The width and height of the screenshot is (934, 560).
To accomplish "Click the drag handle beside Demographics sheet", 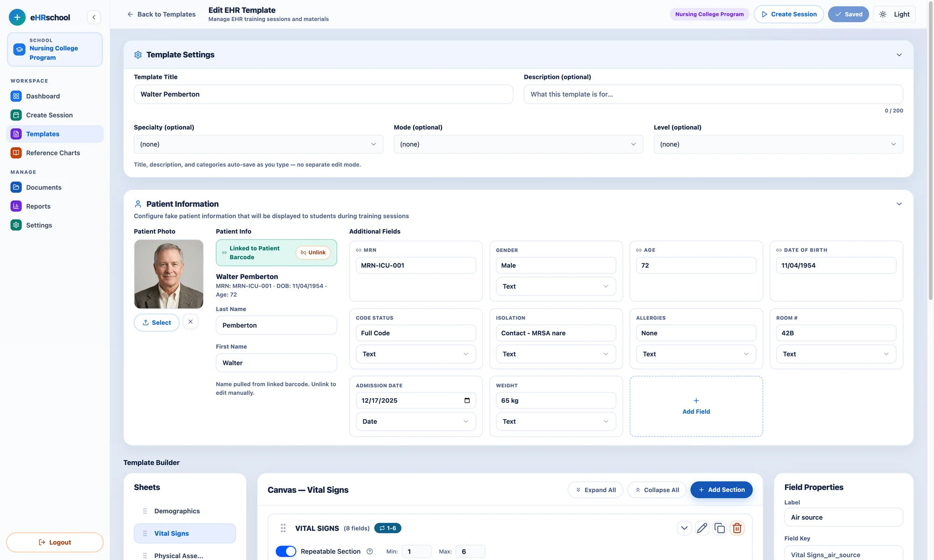I will pyautogui.click(x=145, y=511).
